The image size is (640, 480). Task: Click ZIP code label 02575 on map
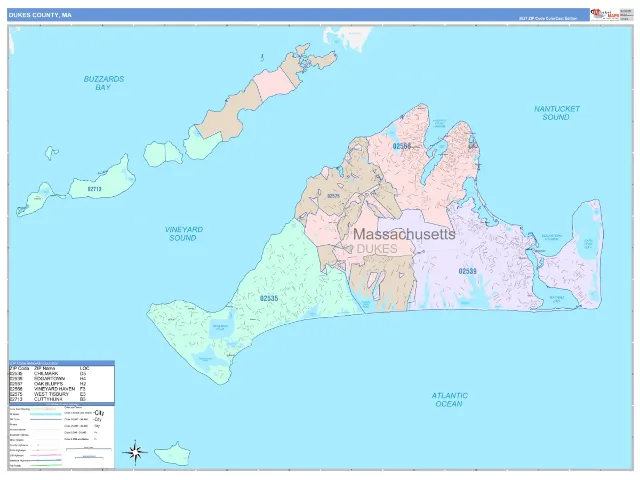pos(333,196)
